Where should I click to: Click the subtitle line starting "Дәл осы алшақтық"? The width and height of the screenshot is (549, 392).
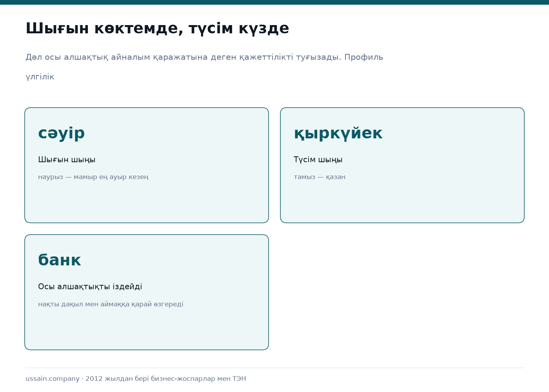[x=204, y=57]
